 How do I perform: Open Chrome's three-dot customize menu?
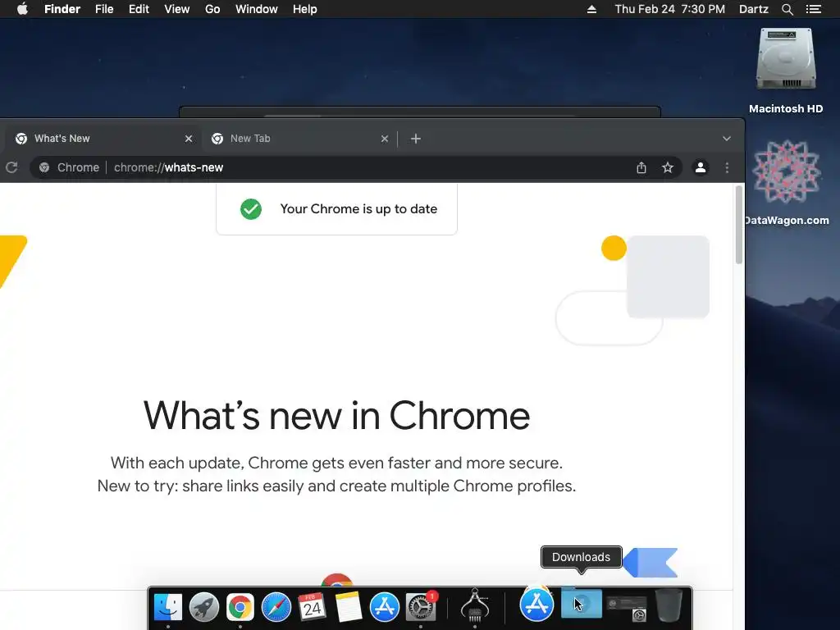[x=727, y=167]
